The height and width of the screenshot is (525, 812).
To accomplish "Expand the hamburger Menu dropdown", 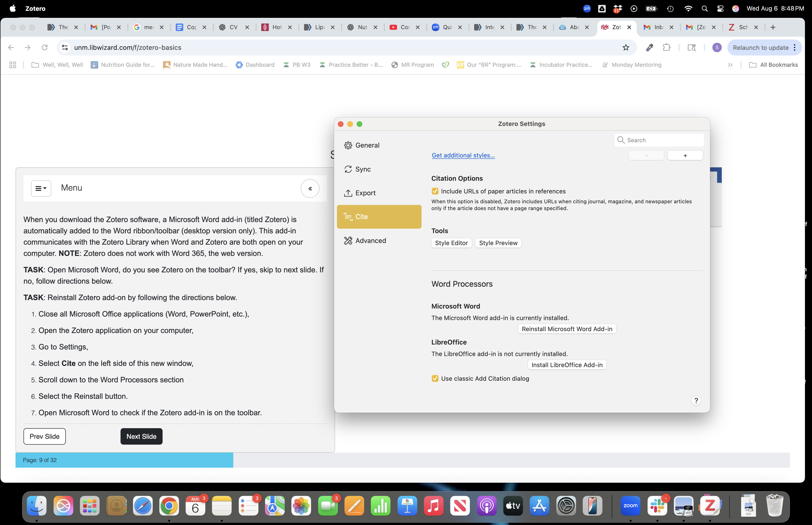I will pyautogui.click(x=41, y=188).
